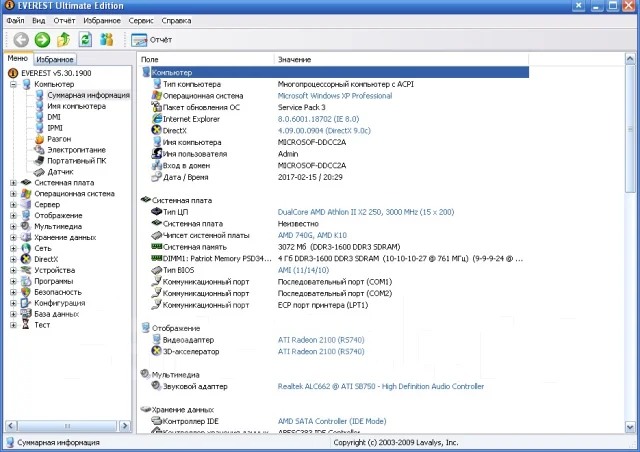
Task: Open the DMI tree item
Action: [54, 117]
